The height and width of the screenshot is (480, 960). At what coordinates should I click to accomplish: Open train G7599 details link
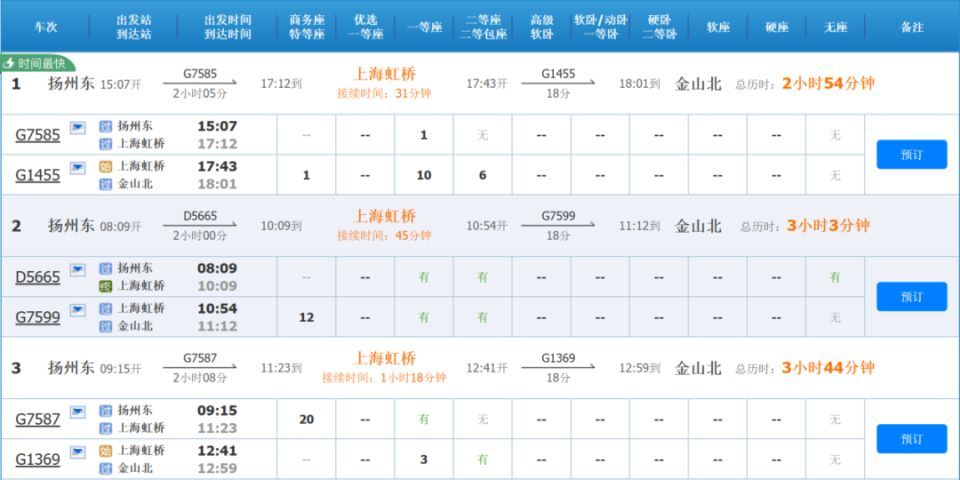pyautogui.click(x=38, y=317)
